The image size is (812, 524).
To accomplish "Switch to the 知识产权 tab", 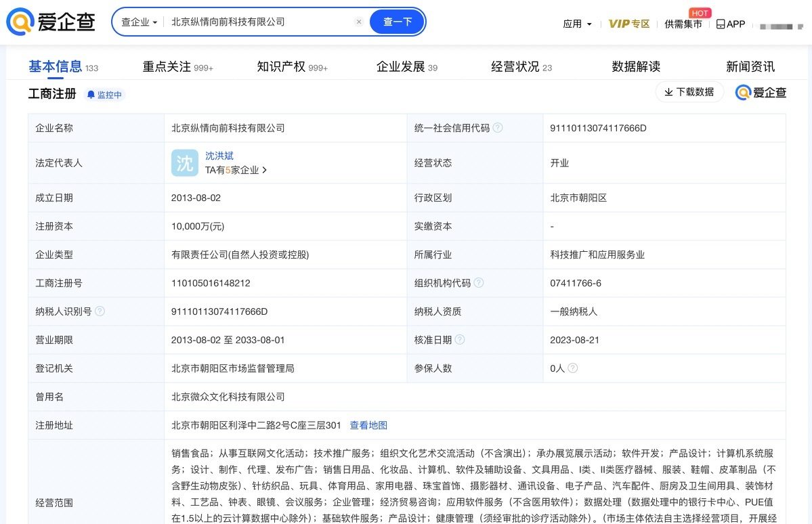I will pos(292,67).
